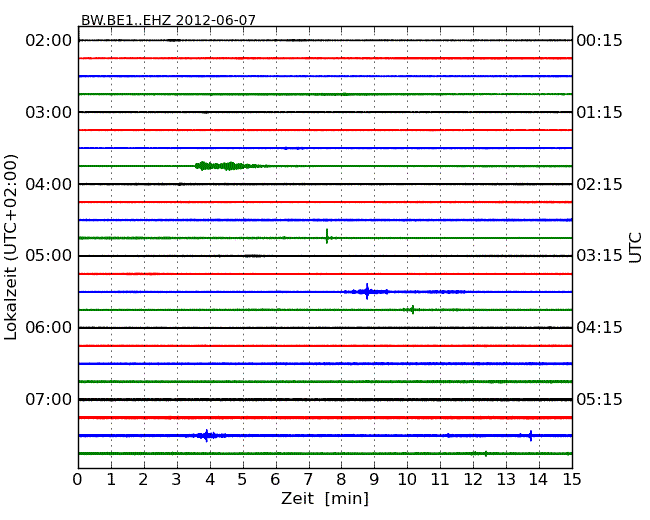Click the 04:00 local time label
650x520 pixels.
[49, 184]
